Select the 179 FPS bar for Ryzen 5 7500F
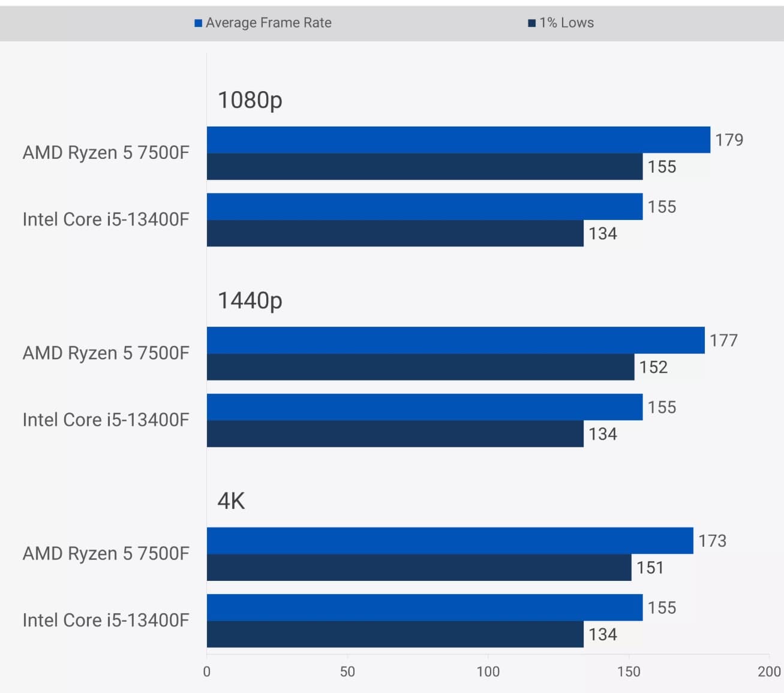The image size is (784, 693). coord(456,140)
